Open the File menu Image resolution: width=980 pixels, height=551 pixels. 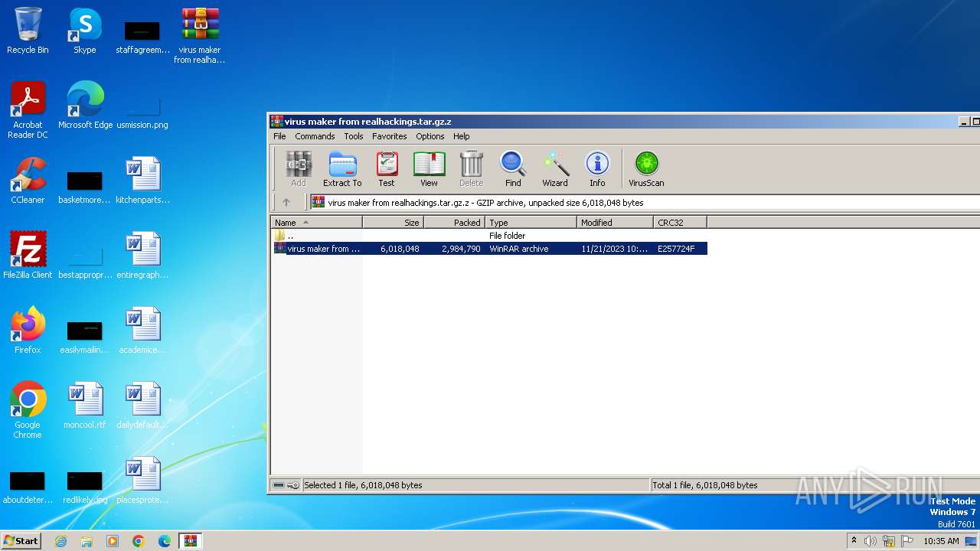[279, 136]
